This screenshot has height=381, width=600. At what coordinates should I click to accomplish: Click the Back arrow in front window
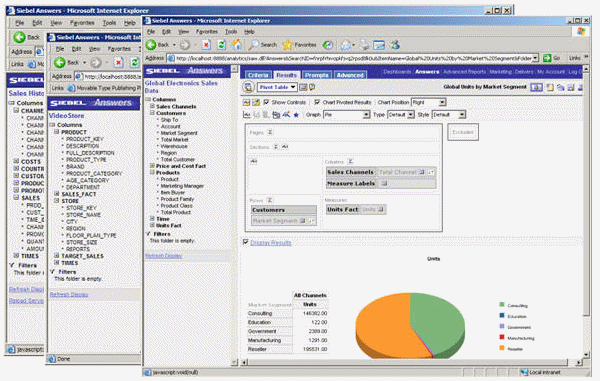pos(152,45)
